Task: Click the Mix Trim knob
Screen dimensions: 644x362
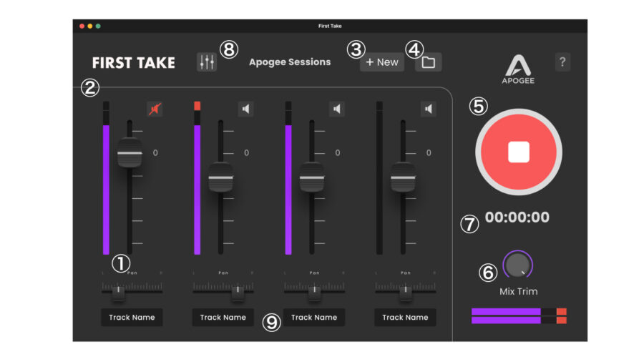Action: point(517,265)
